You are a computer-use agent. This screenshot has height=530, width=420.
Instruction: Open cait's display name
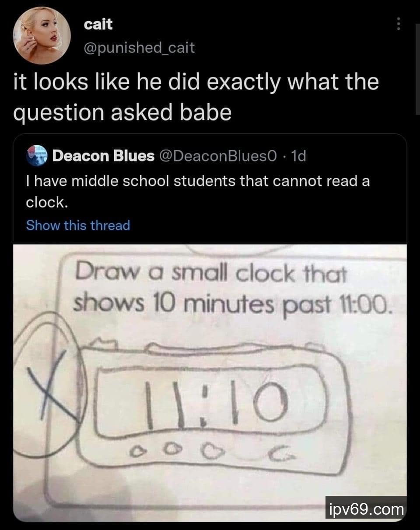click(98, 24)
